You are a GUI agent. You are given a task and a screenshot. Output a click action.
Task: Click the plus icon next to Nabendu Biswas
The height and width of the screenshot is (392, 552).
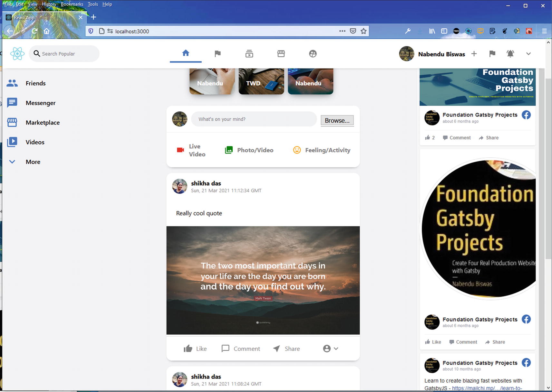[x=474, y=54]
